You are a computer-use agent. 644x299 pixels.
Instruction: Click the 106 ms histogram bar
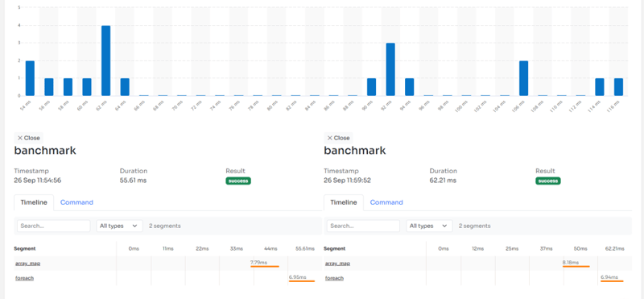pos(524,78)
